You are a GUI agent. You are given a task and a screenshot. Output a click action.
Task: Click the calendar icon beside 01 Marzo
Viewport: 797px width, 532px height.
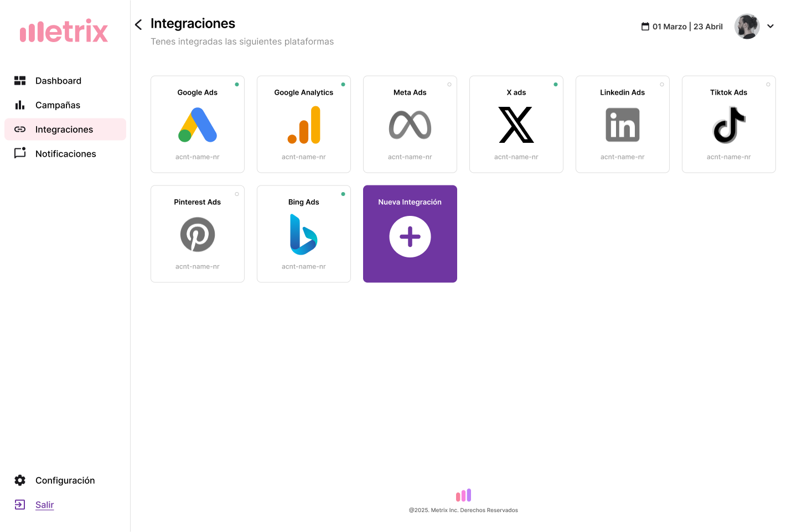click(645, 27)
